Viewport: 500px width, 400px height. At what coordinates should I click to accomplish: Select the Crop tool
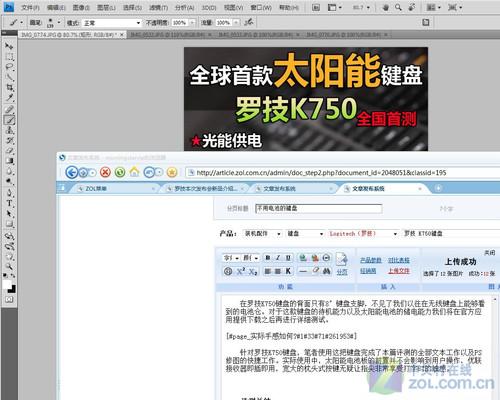click(x=9, y=88)
